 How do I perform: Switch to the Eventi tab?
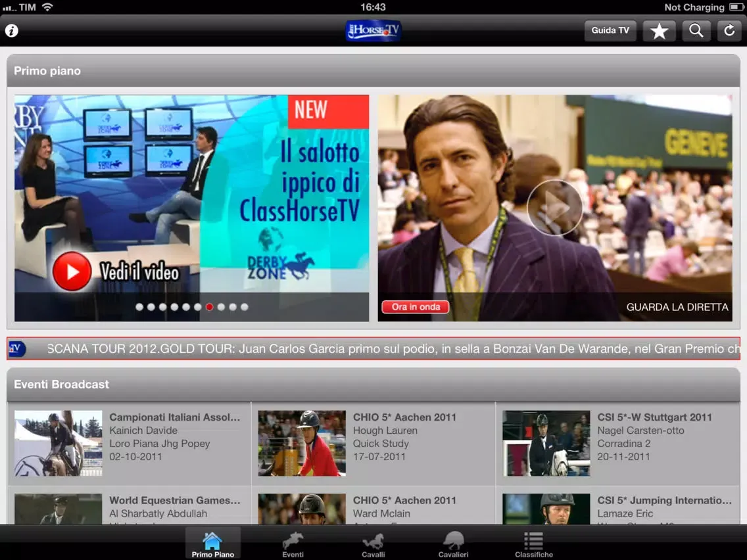[293, 544]
